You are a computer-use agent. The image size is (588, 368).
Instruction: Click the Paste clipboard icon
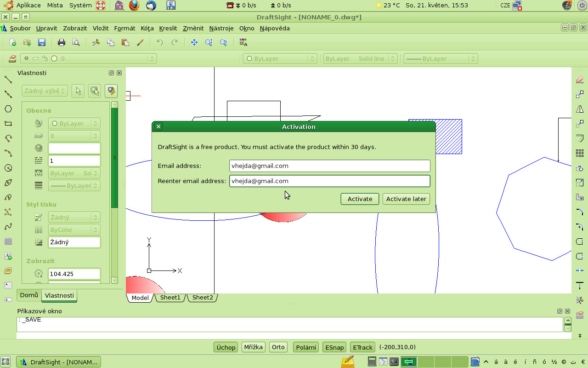tap(125, 42)
